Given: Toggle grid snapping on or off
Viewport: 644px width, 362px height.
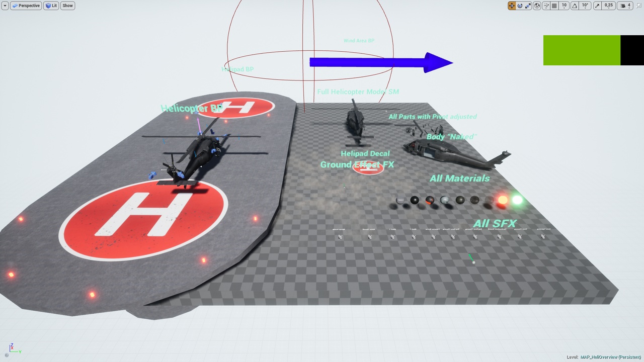Looking at the screenshot, I should coord(554,6).
